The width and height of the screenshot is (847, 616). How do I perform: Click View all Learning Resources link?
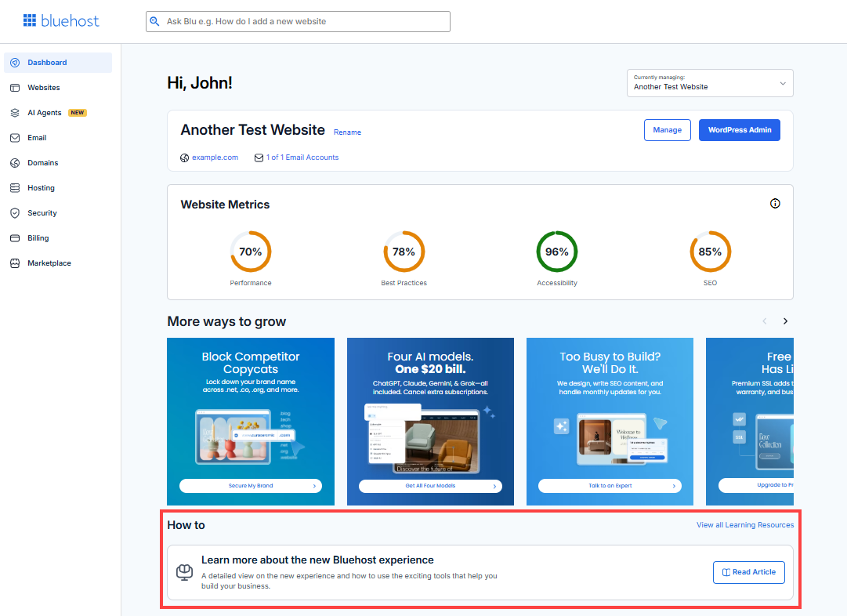click(745, 524)
